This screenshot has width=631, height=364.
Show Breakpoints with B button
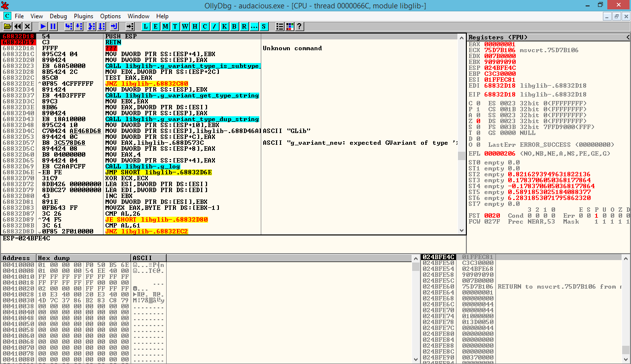point(235,26)
